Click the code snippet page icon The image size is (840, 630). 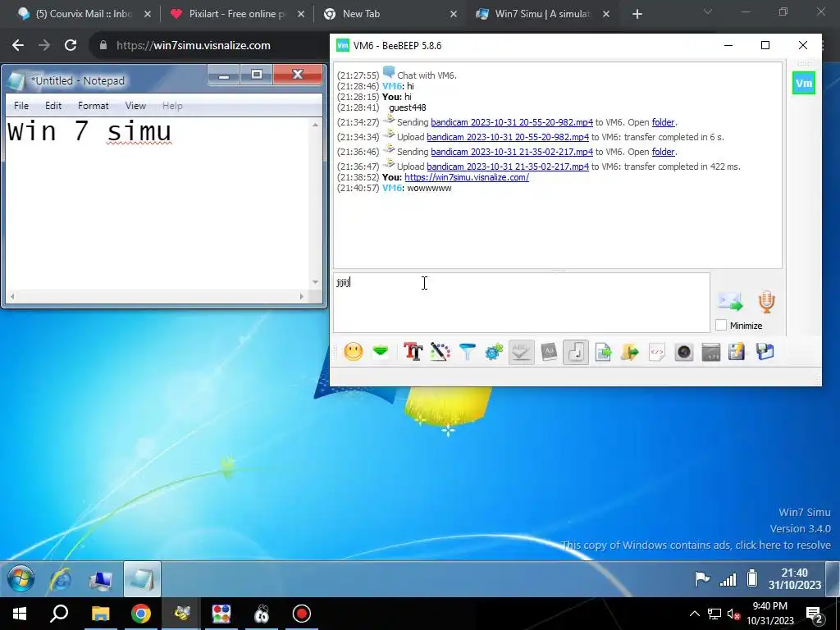(657, 352)
